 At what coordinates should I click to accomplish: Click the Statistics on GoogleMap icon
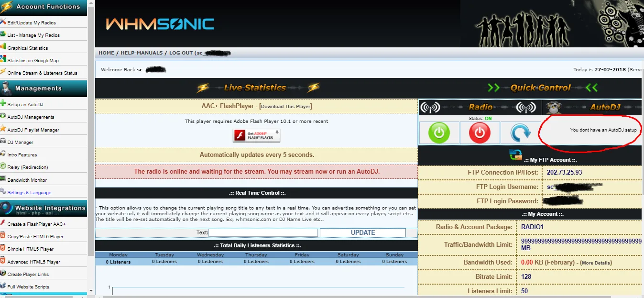click(x=3, y=60)
